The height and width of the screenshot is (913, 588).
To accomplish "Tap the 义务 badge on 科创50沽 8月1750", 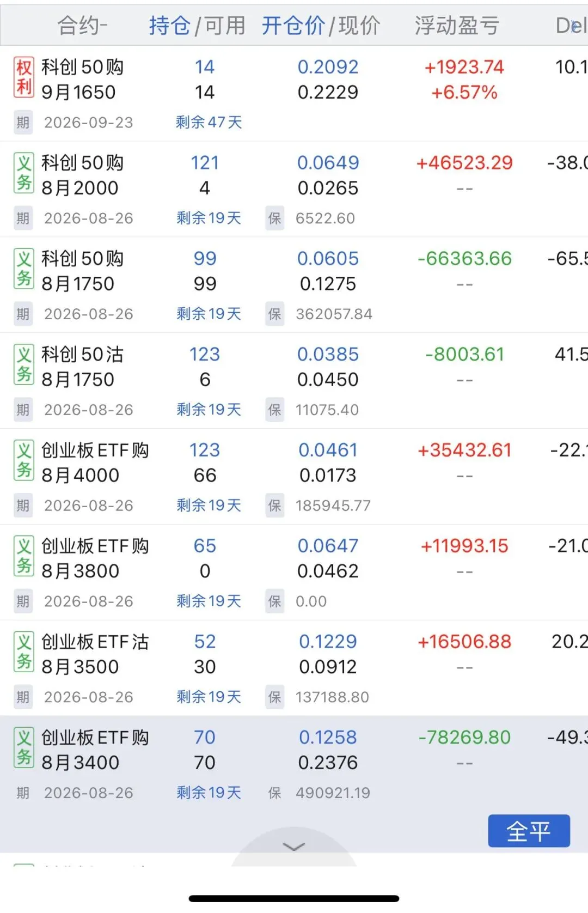I will click(x=24, y=365).
